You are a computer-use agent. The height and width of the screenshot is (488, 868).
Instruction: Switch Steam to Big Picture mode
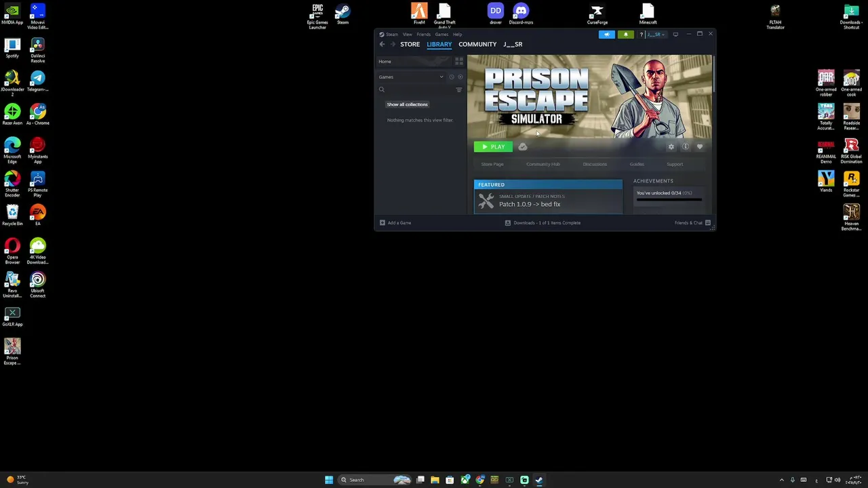[x=675, y=34]
